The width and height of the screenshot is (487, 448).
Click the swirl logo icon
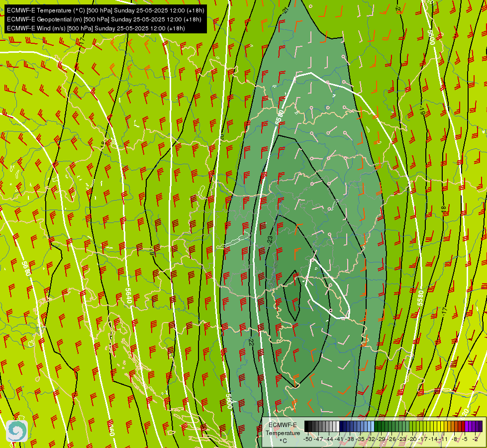(17, 431)
